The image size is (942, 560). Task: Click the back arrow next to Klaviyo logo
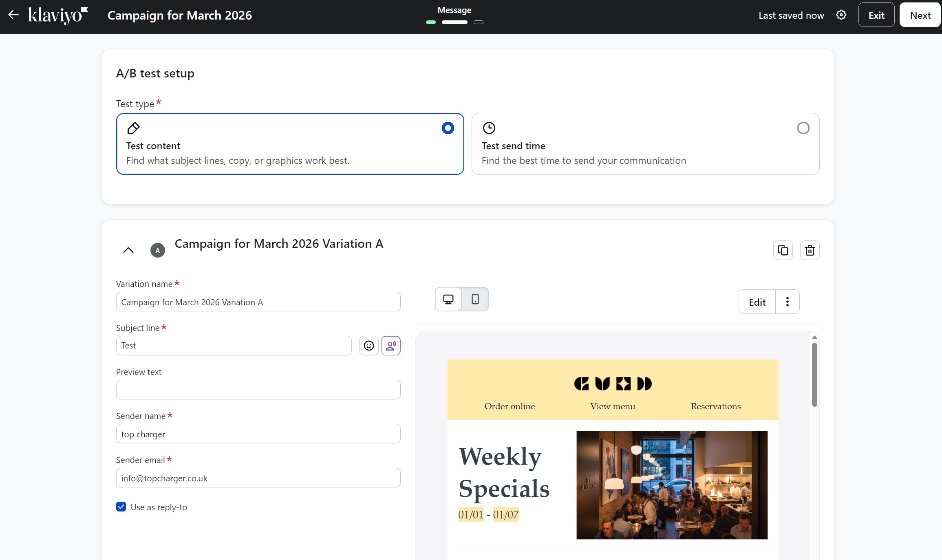pos(13,15)
